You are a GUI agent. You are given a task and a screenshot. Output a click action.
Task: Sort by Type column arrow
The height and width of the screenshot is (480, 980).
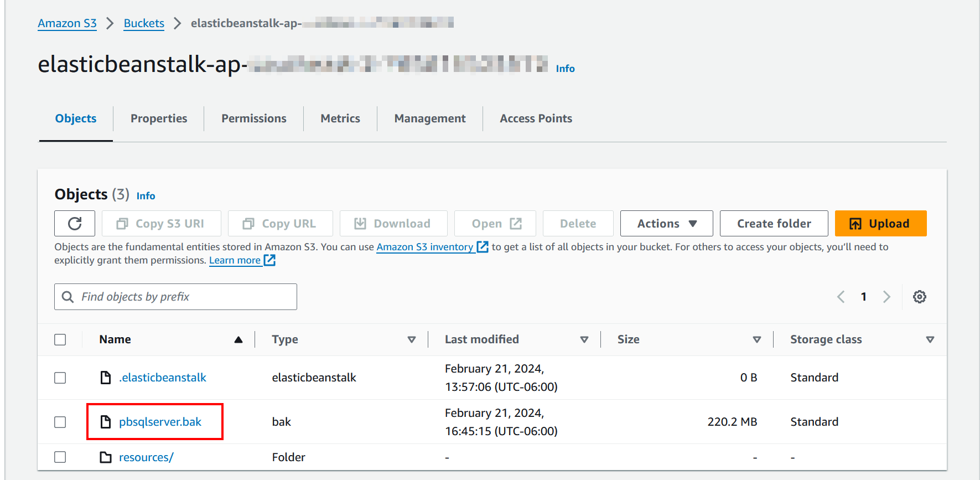[411, 339]
